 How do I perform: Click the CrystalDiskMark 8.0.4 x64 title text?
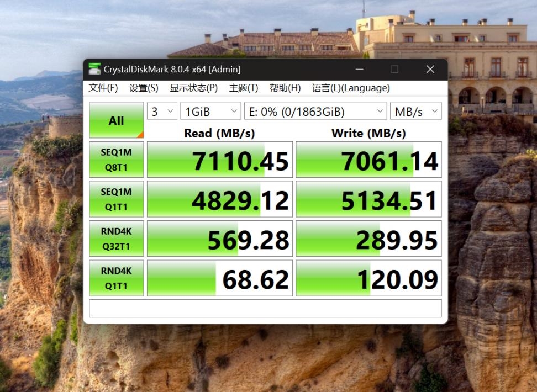[x=172, y=69]
